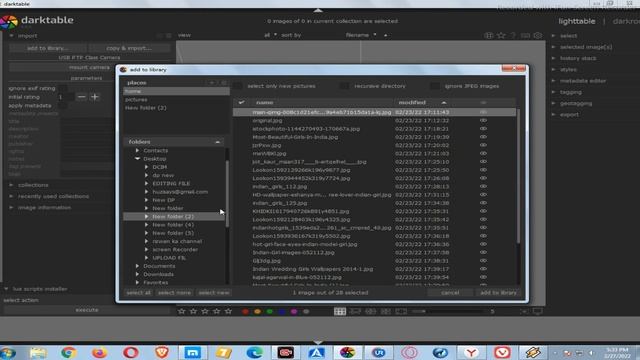Collapse the Desktop folder
Screen dimensions: 640x360
click(x=138, y=159)
